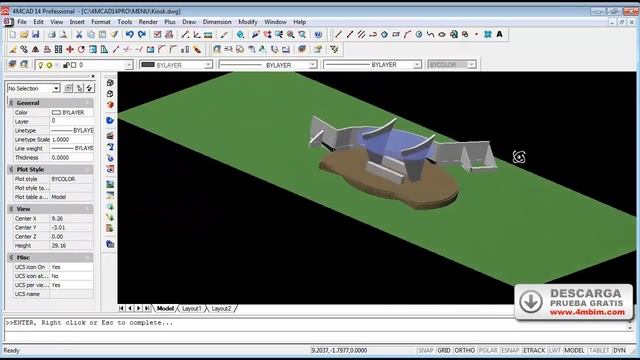This screenshot has width=640, height=360.
Task: Click Quick Select icon in properties panel
Action: tap(90, 88)
